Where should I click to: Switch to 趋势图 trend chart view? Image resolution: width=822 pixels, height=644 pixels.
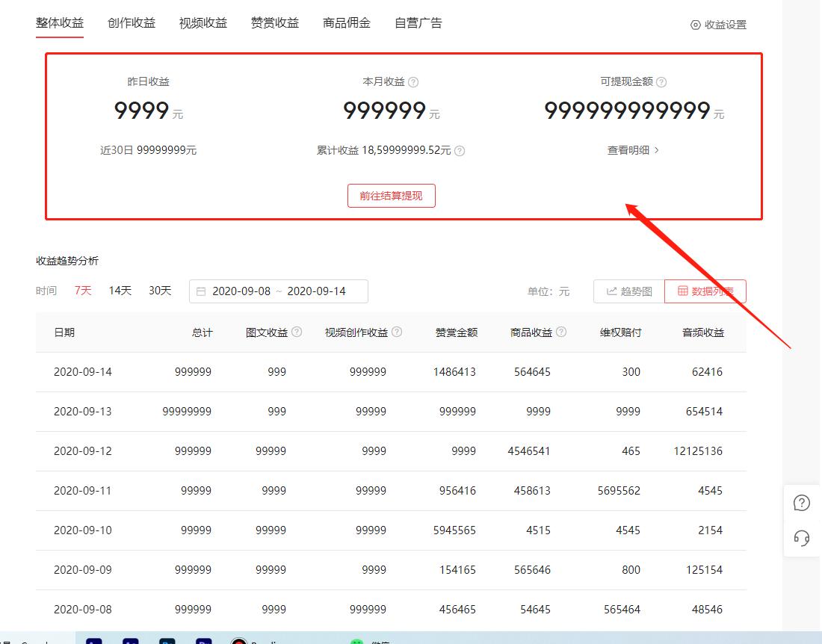coord(628,291)
